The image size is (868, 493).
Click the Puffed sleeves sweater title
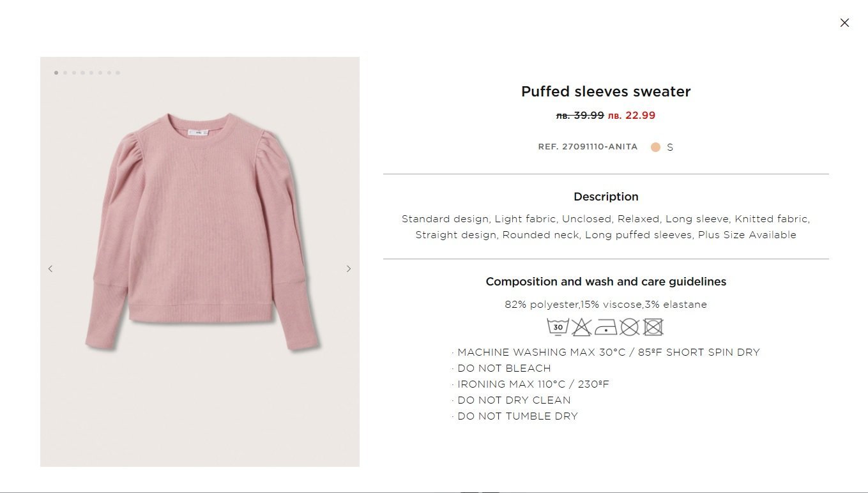point(605,92)
